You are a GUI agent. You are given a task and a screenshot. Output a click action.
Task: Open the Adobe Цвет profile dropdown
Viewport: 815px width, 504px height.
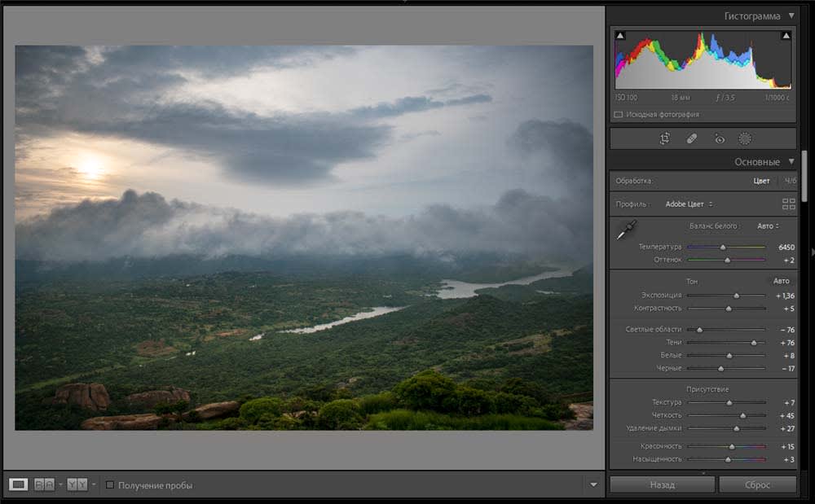point(689,204)
